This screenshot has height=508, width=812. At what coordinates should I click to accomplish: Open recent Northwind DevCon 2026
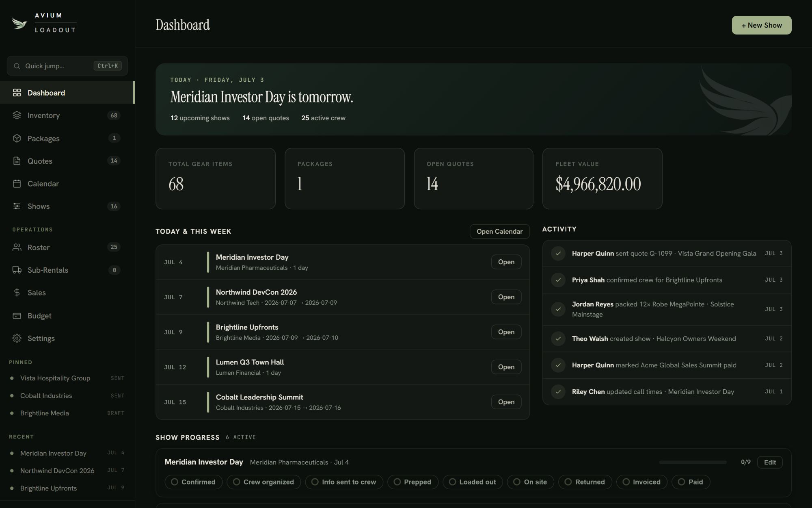click(67, 471)
